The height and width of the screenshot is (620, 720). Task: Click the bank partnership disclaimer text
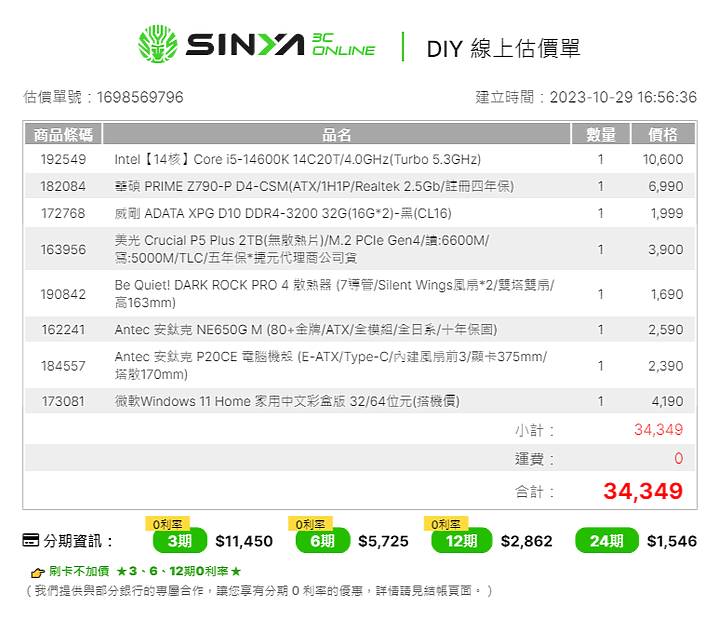(x=259, y=591)
